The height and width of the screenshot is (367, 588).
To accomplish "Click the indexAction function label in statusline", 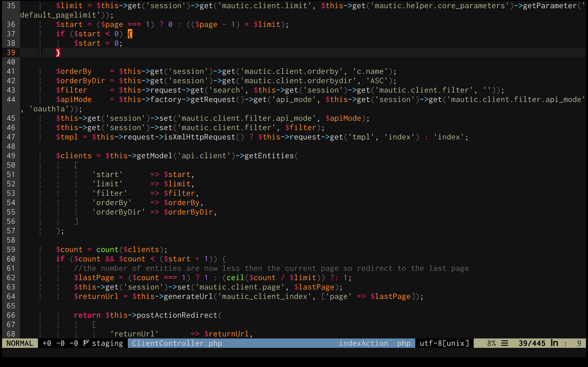I will pos(363,343).
